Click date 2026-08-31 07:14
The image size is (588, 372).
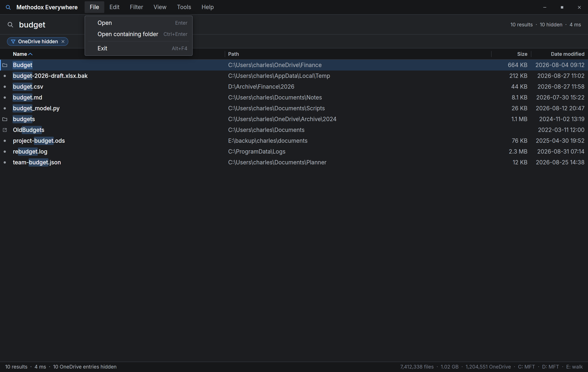561,151
